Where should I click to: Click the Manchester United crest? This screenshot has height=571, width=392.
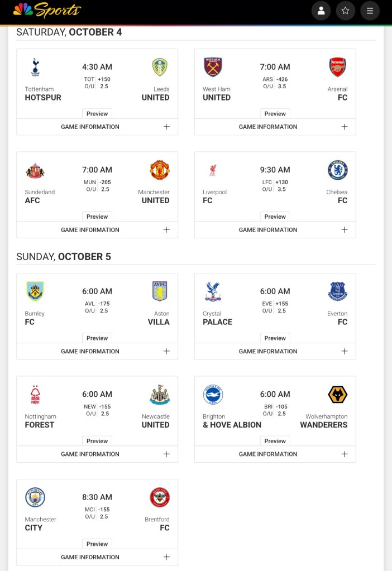[160, 170]
